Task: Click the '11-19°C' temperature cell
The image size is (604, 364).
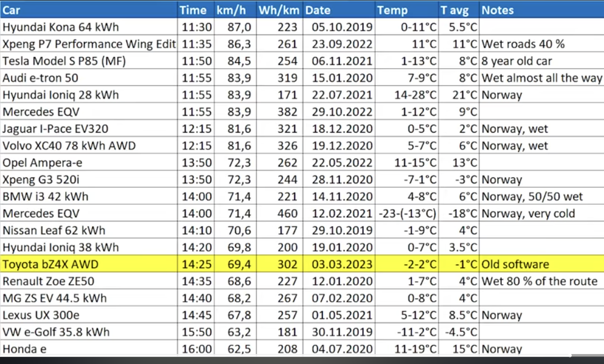Action: 407,349
